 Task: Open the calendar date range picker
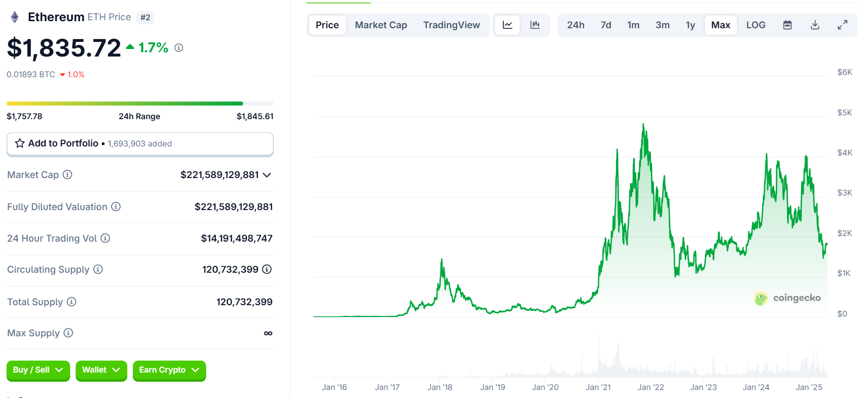point(787,25)
